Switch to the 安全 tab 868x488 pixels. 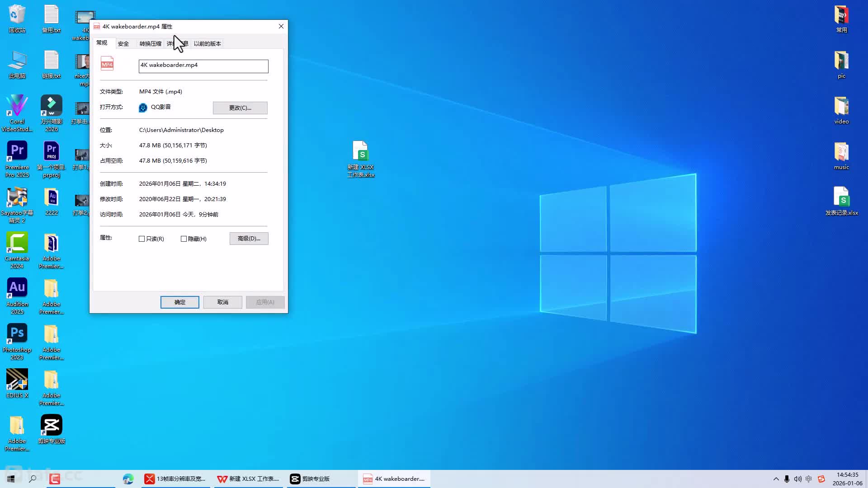(x=123, y=44)
